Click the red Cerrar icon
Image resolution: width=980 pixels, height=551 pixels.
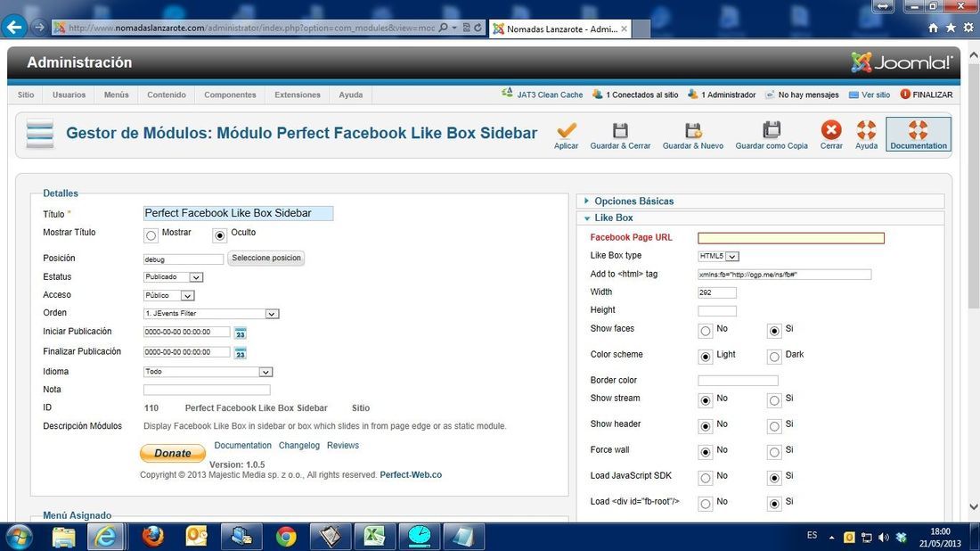831,130
